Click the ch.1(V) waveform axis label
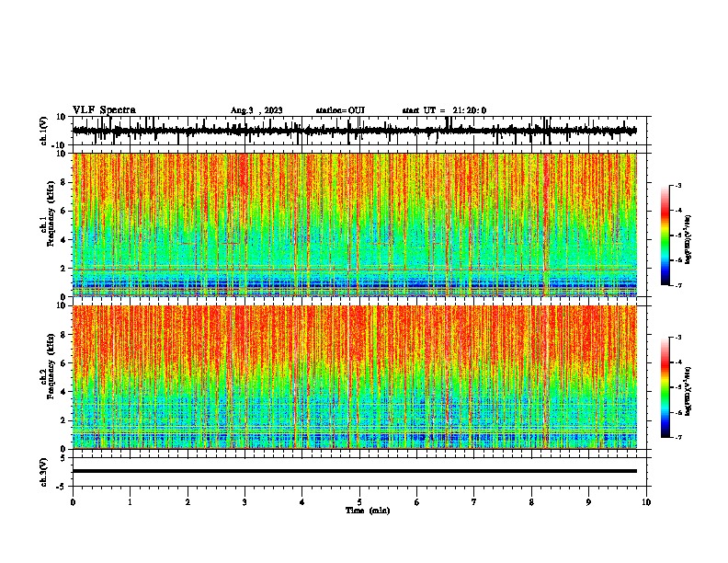The height and width of the screenshot is (563, 728). (x=44, y=131)
